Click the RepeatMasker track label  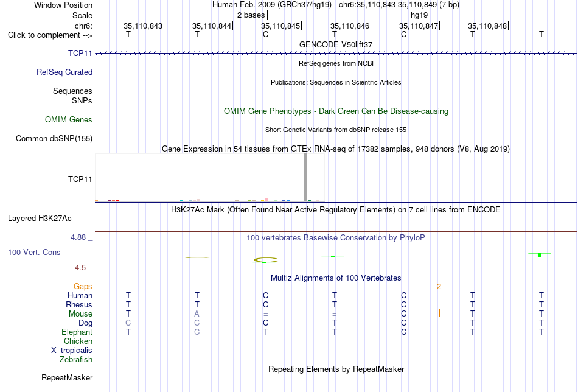coord(67,377)
